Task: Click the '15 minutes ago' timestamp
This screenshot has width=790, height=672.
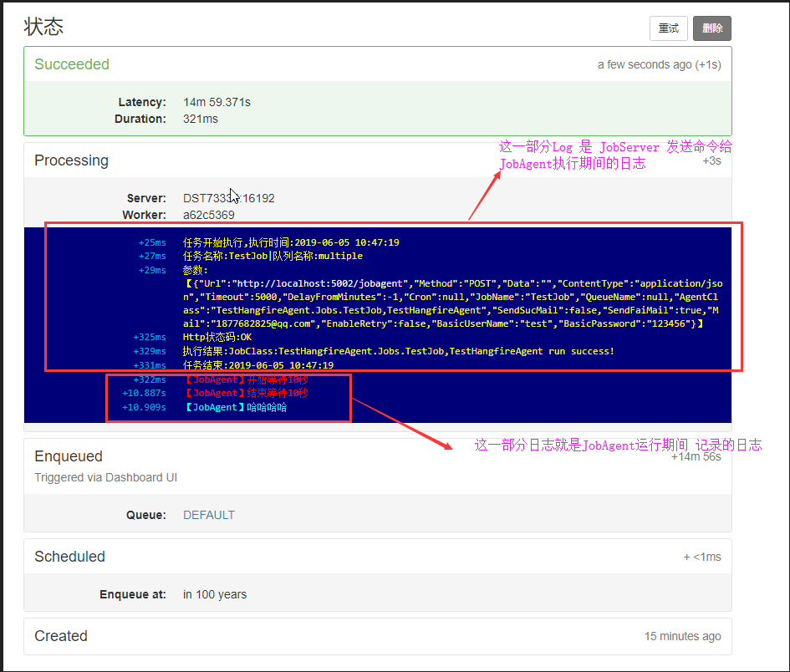Action: pyautogui.click(x=682, y=636)
